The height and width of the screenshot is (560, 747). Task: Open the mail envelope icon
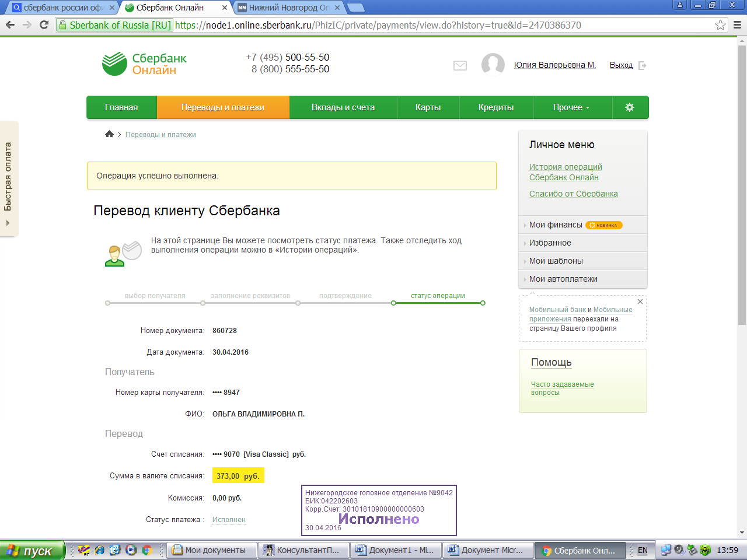pyautogui.click(x=460, y=66)
